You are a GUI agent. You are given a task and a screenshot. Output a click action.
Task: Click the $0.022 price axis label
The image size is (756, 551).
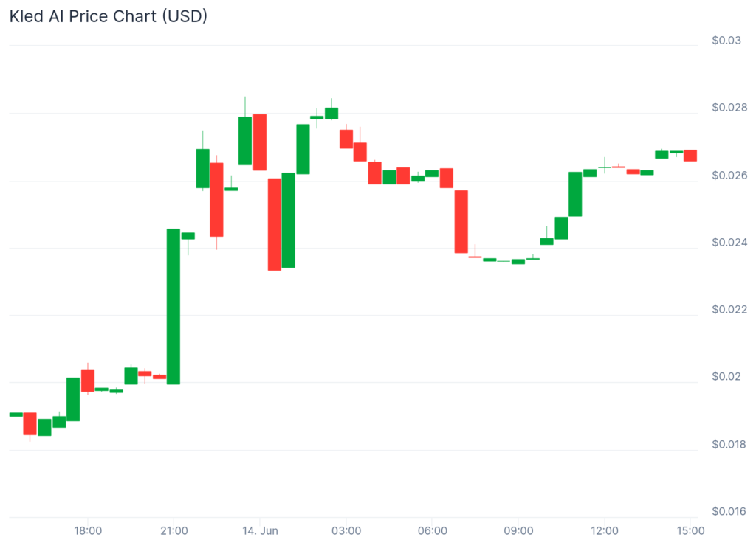pyautogui.click(x=729, y=310)
